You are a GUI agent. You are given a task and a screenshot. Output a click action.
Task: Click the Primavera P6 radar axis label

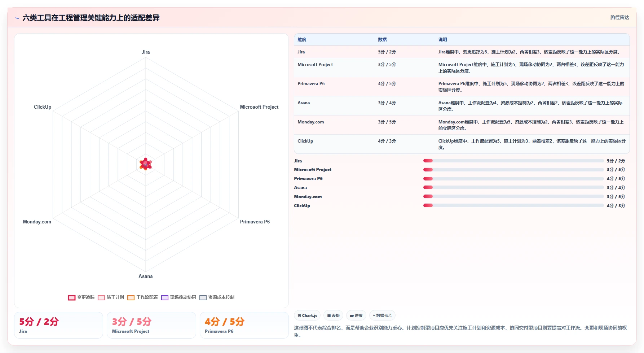[255, 222]
